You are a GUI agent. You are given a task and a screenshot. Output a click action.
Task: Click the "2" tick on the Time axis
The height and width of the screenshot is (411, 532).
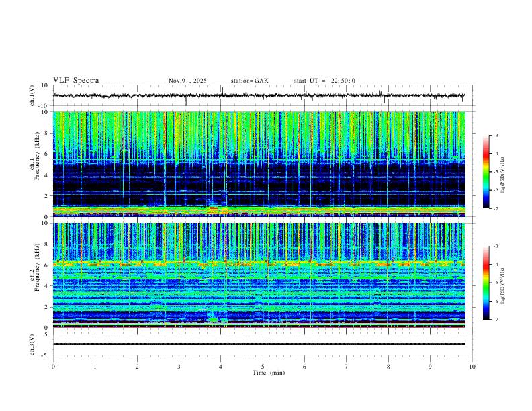click(137, 367)
